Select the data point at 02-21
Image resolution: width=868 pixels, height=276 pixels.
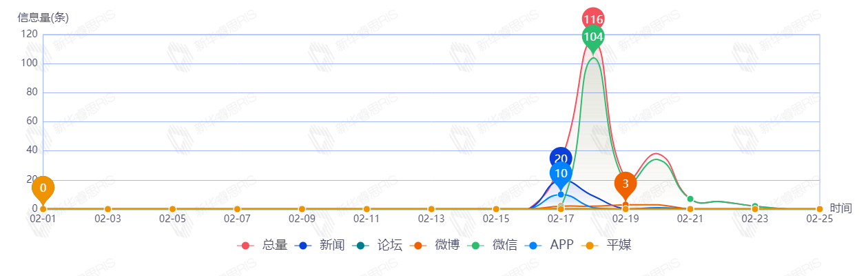[x=690, y=199]
